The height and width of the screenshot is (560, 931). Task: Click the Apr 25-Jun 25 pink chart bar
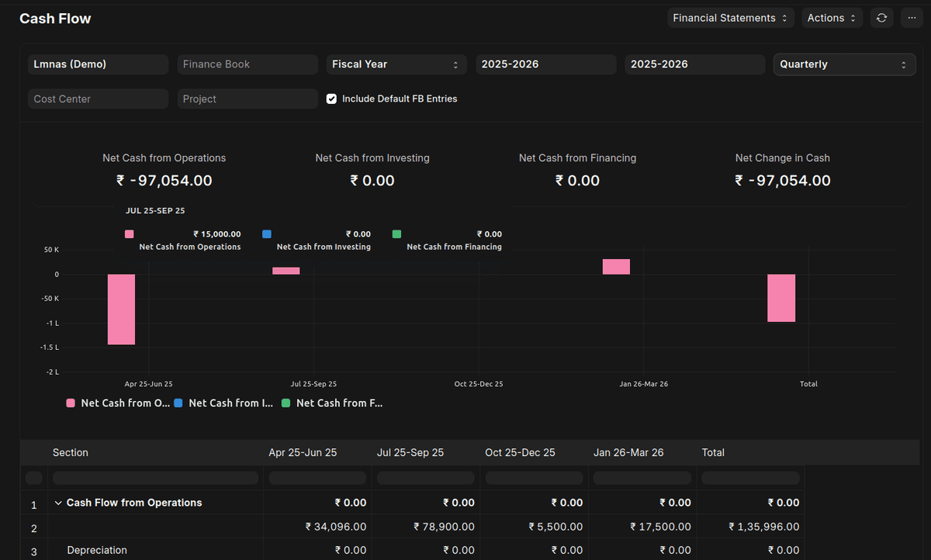[121, 309]
